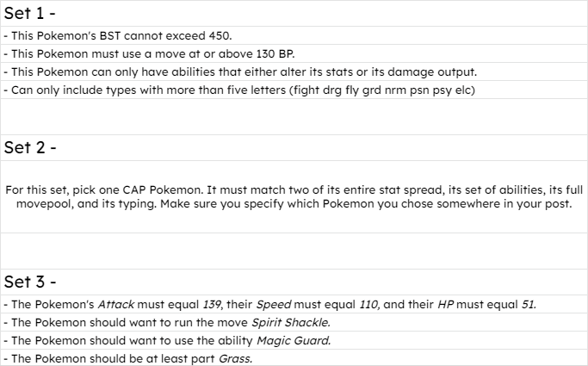Select the part Grass typing row

tap(294, 358)
